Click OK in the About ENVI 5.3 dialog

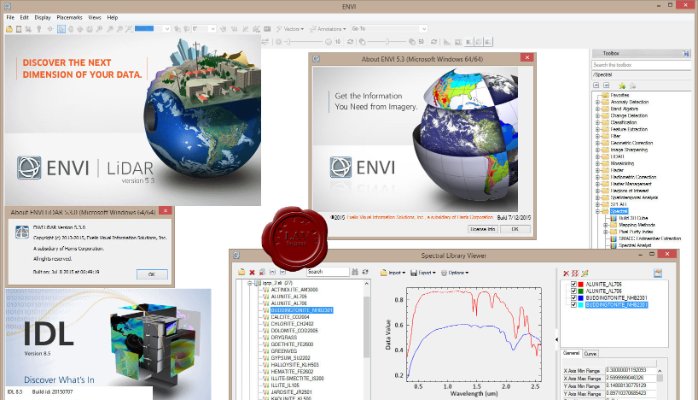pos(515,229)
